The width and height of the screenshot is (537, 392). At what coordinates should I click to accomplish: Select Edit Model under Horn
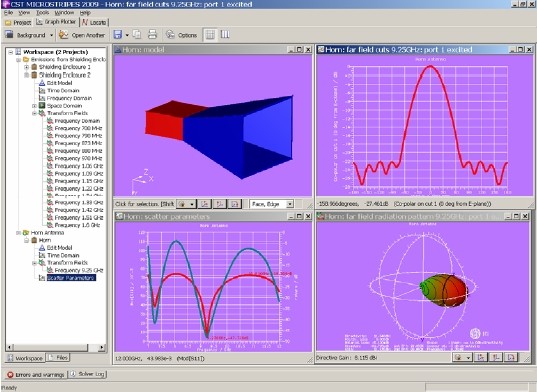[59, 248]
